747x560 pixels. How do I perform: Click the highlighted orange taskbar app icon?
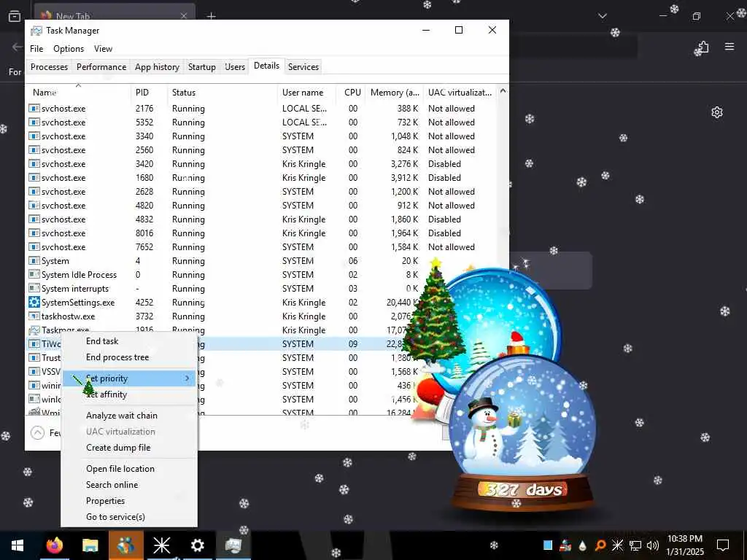coord(125,545)
